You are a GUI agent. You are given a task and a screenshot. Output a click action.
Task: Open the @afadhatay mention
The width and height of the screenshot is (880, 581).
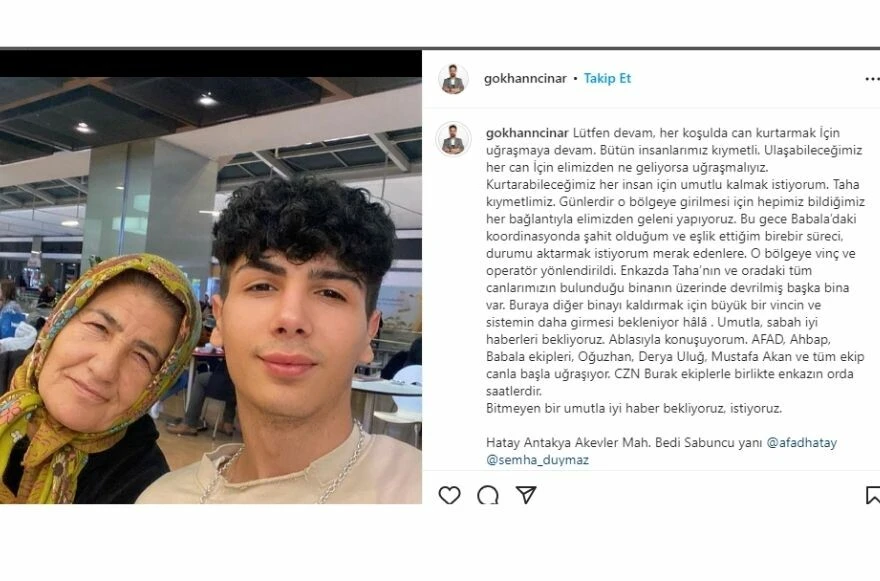[x=801, y=442]
